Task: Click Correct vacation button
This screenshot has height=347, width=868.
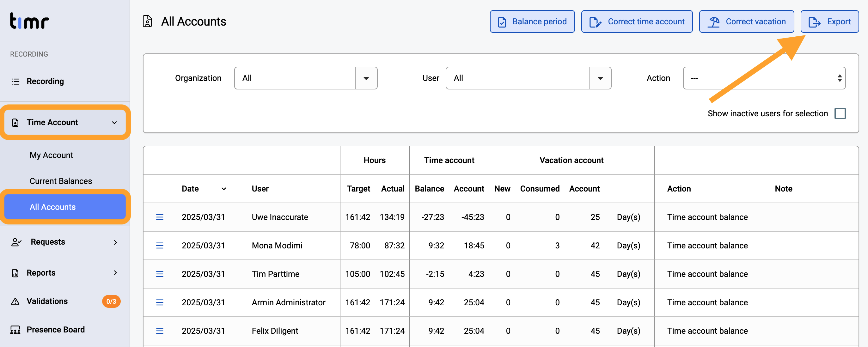Action: pyautogui.click(x=747, y=21)
